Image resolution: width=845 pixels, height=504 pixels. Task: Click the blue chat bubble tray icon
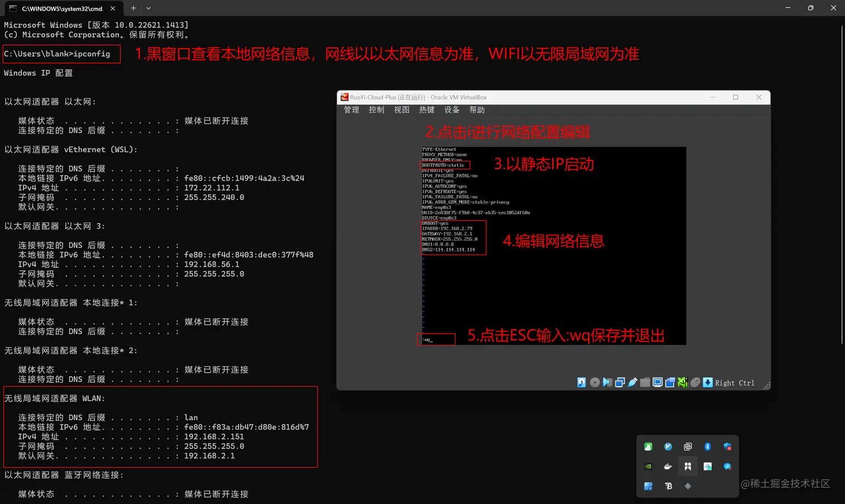727,466
